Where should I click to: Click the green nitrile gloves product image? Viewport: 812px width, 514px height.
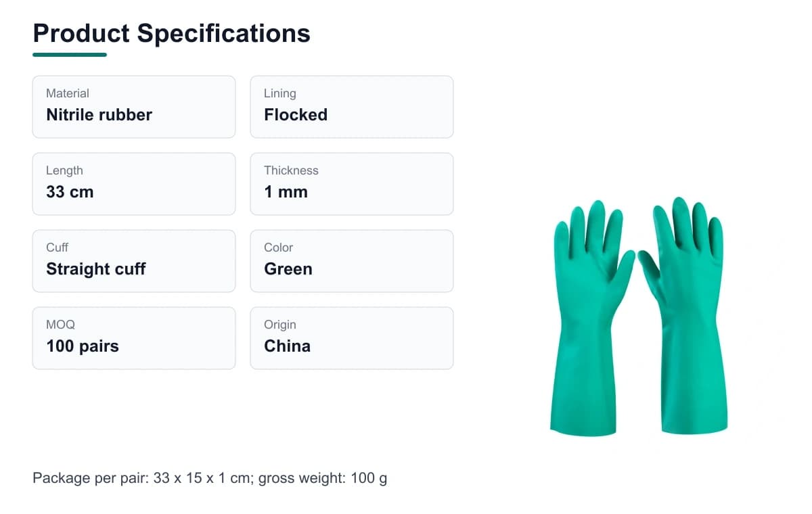tap(639, 317)
